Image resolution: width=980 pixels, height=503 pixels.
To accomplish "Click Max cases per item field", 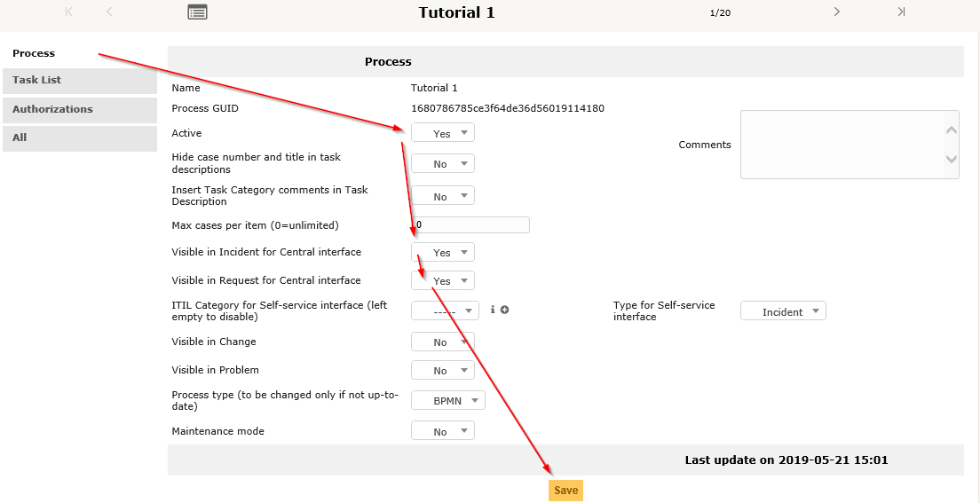I will coord(471,225).
